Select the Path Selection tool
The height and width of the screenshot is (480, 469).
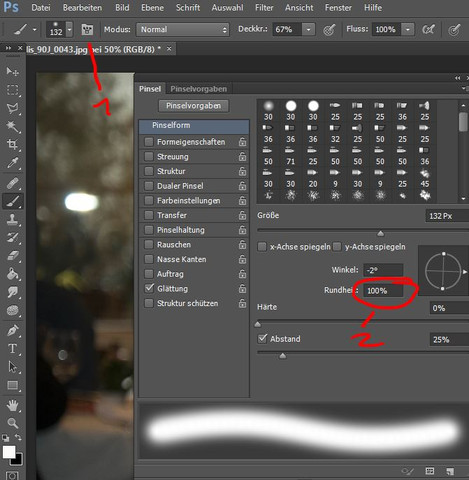tap(12, 367)
